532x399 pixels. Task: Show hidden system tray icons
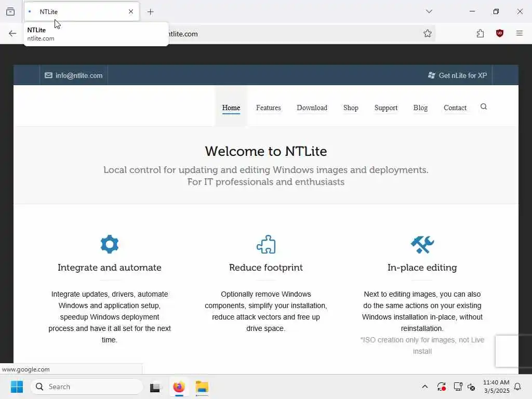[425, 387]
